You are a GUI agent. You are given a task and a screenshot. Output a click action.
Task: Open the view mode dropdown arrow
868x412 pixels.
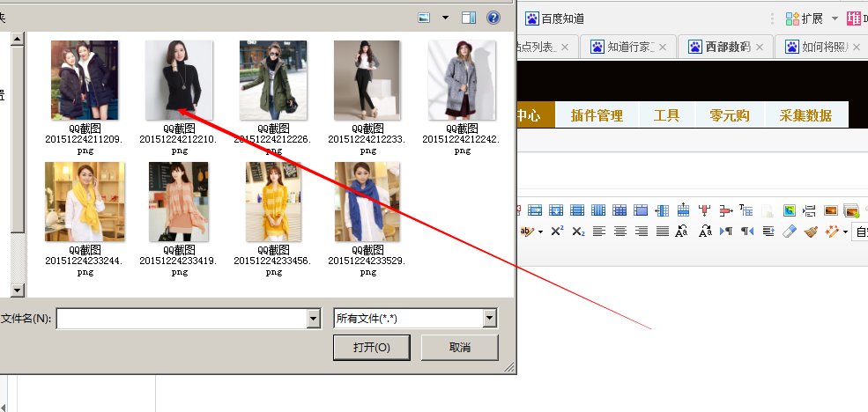click(x=446, y=18)
